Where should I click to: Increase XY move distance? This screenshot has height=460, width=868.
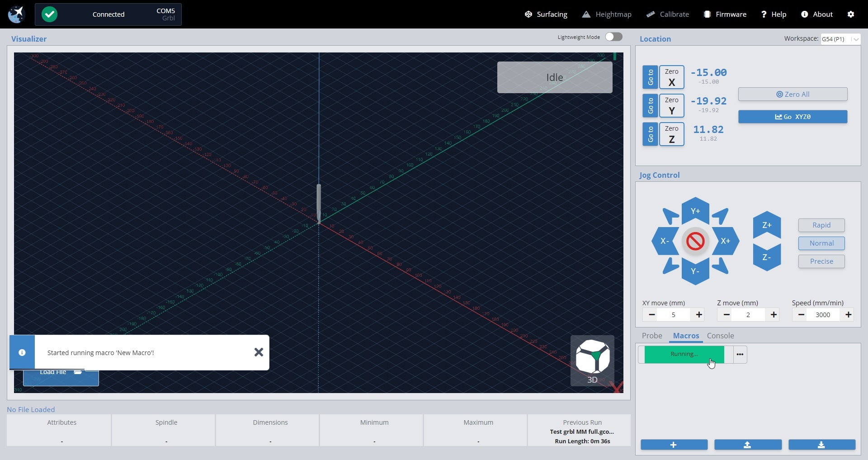click(699, 315)
